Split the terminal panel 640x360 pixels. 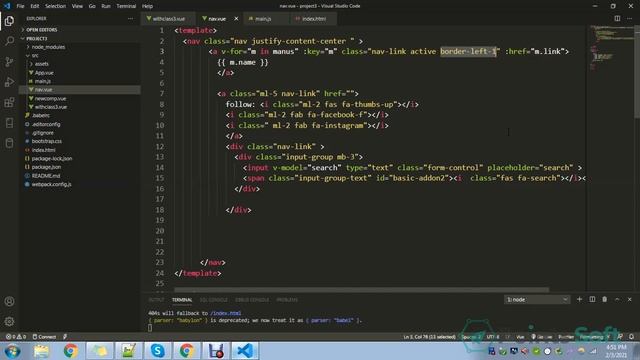click(x=592, y=299)
